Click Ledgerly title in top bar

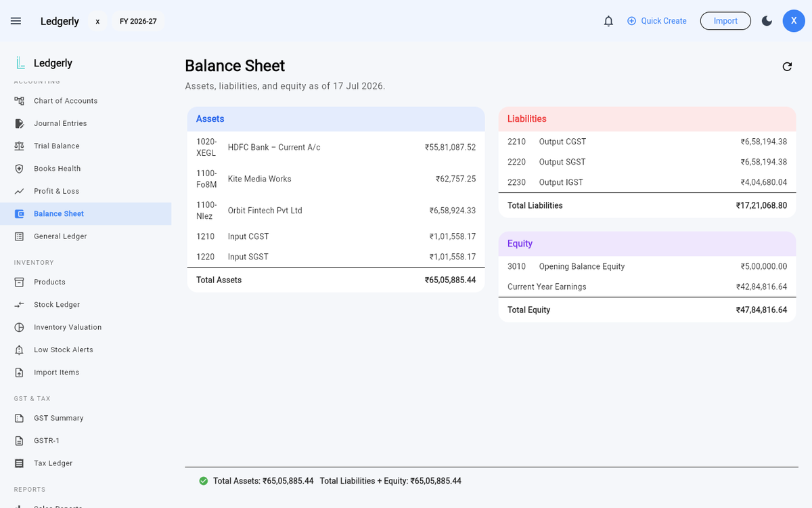click(x=60, y=21)
